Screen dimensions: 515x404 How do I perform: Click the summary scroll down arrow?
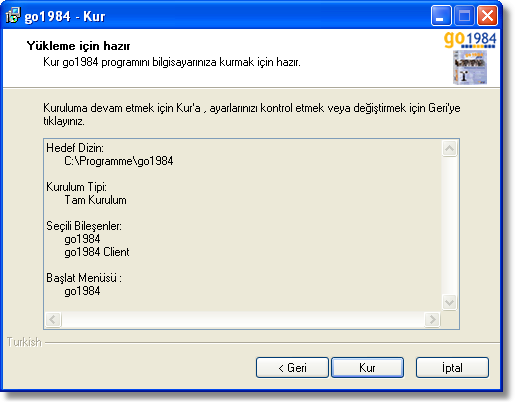click(x=449, y=302)
